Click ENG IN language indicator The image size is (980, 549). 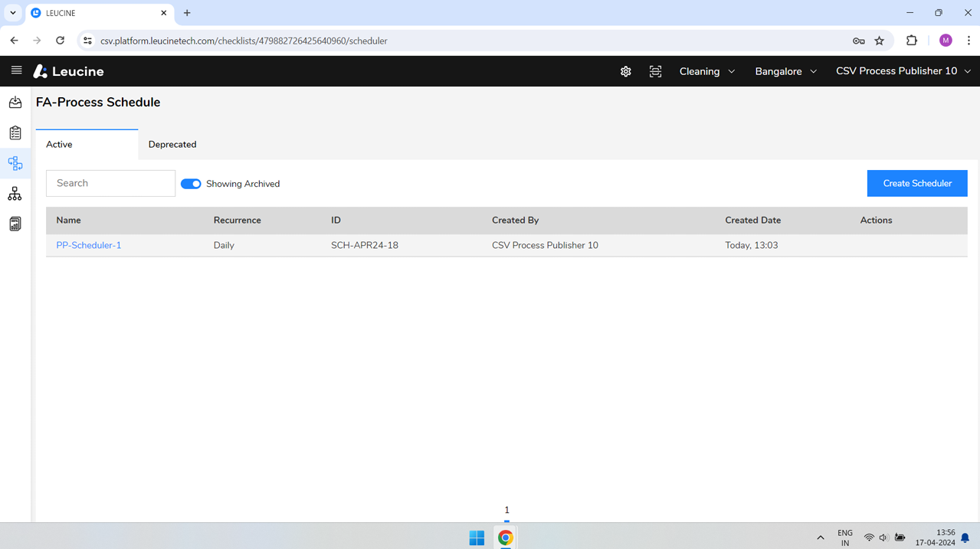pos(845,538)
